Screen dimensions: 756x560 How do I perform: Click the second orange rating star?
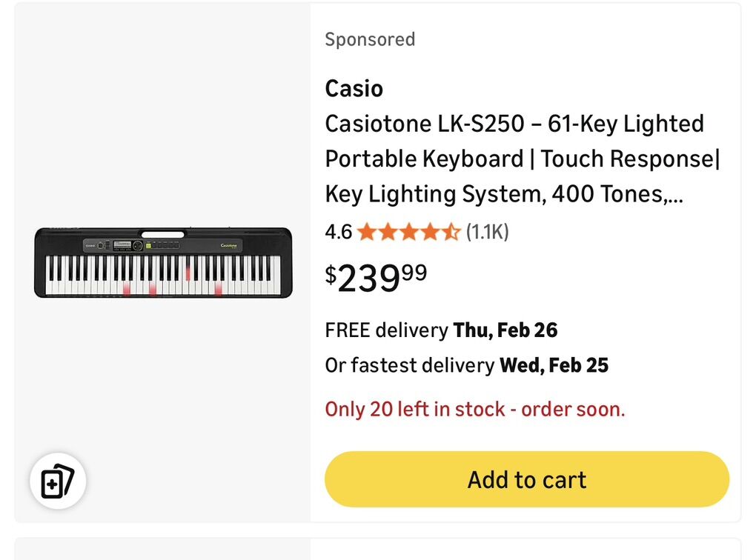click(388, 233)
